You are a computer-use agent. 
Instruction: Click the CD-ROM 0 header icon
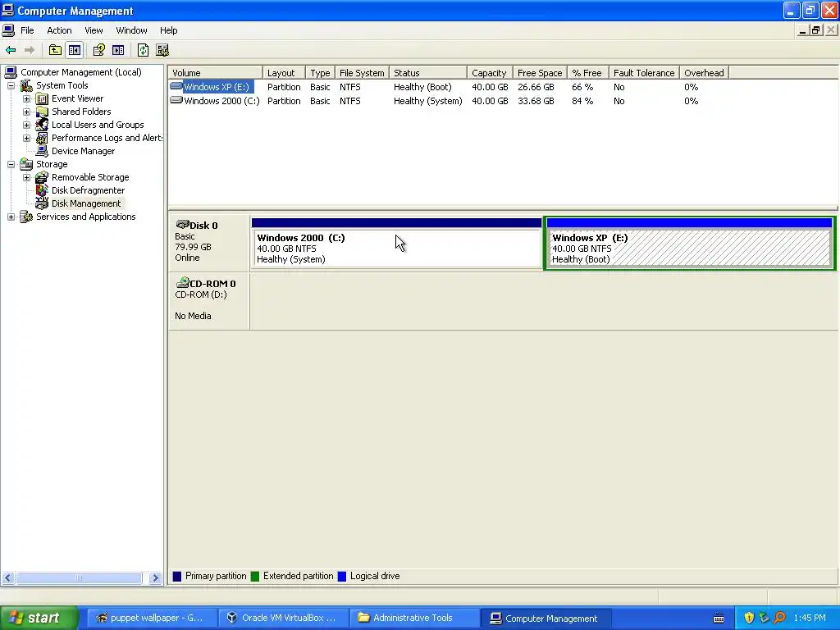(x=182, y=282)
